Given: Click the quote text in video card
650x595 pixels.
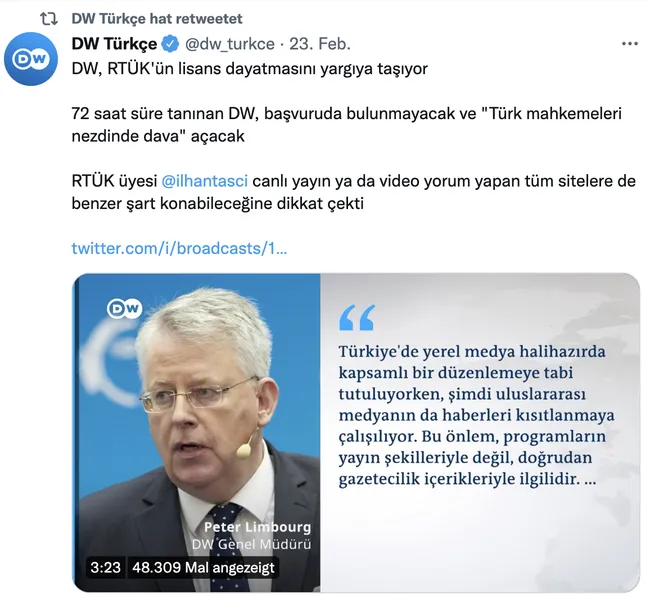Looking at the screenshot, I should point(476,415).
